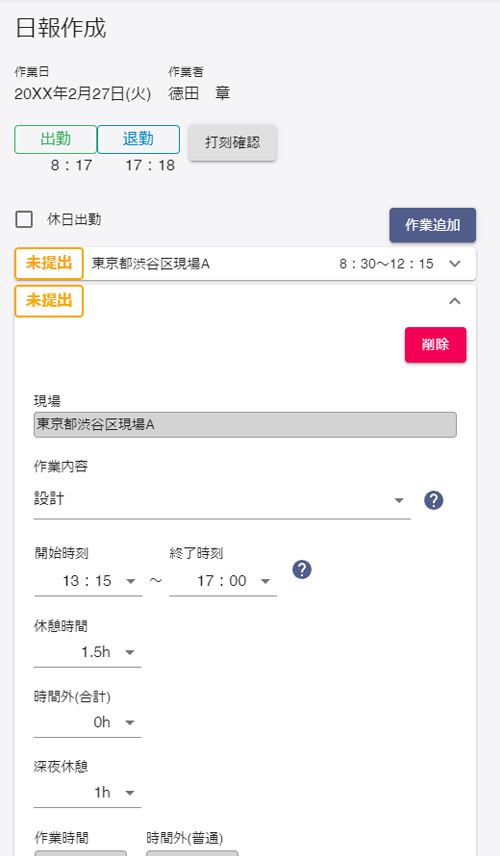
Task: Click the 作業時間 readonly field
Action: [81, 853]
